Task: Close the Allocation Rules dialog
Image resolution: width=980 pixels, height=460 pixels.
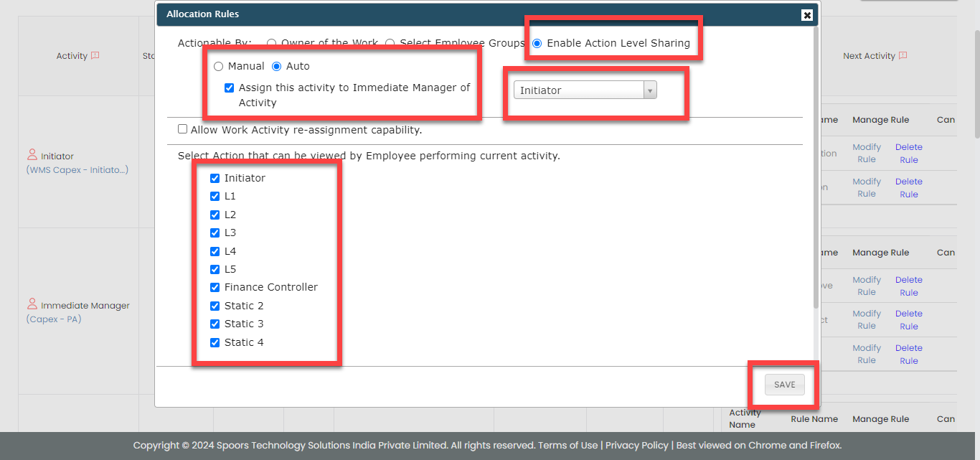Action: [x=807, y=15]
